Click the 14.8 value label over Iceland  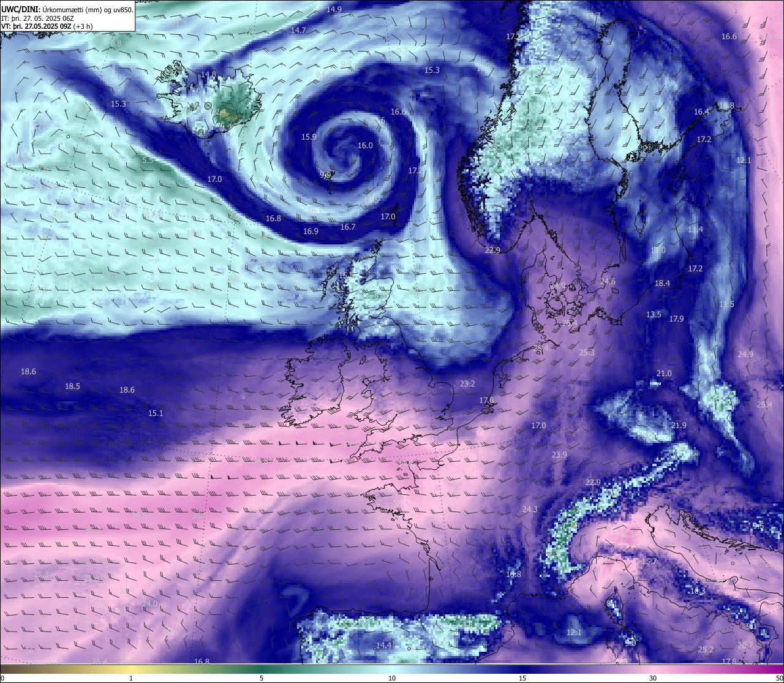[209, 74]
